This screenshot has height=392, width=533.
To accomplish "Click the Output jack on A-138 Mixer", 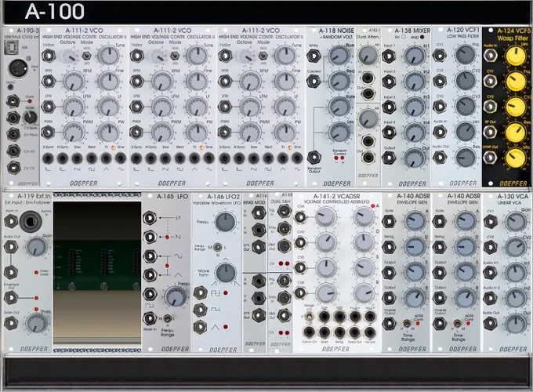I will (x=389, y=158).
